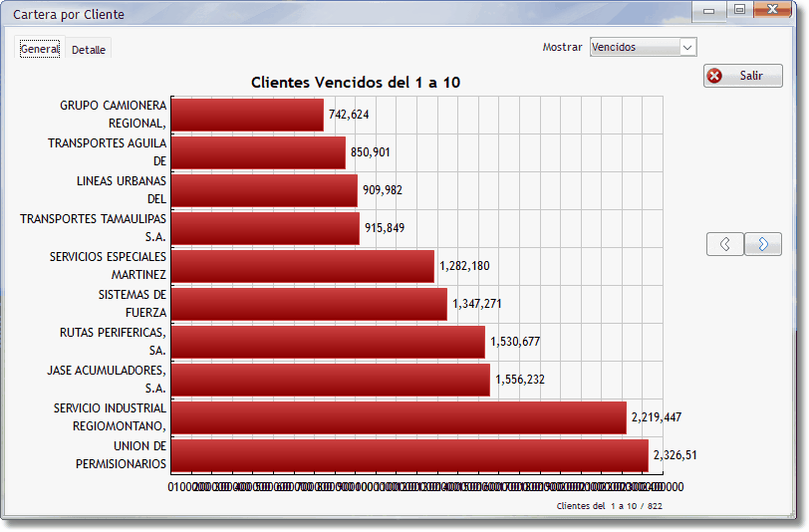Go to next clients page arrow

tap(763, 244)
